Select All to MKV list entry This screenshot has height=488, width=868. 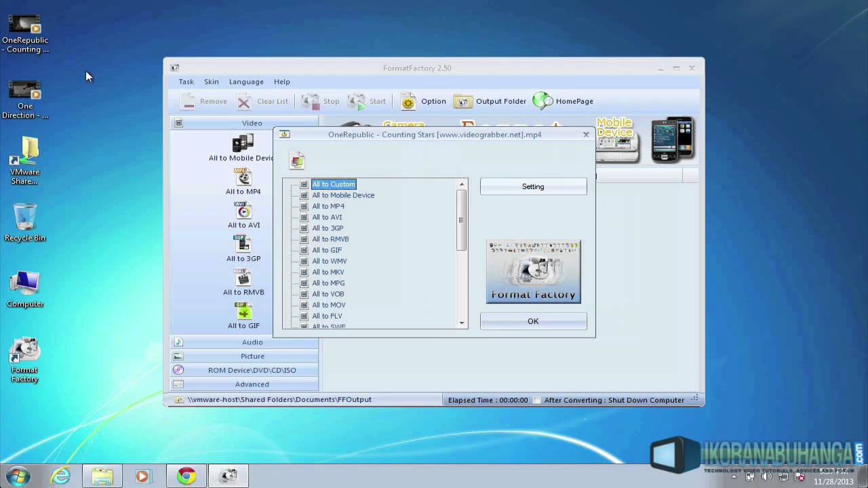coord(328,272)
